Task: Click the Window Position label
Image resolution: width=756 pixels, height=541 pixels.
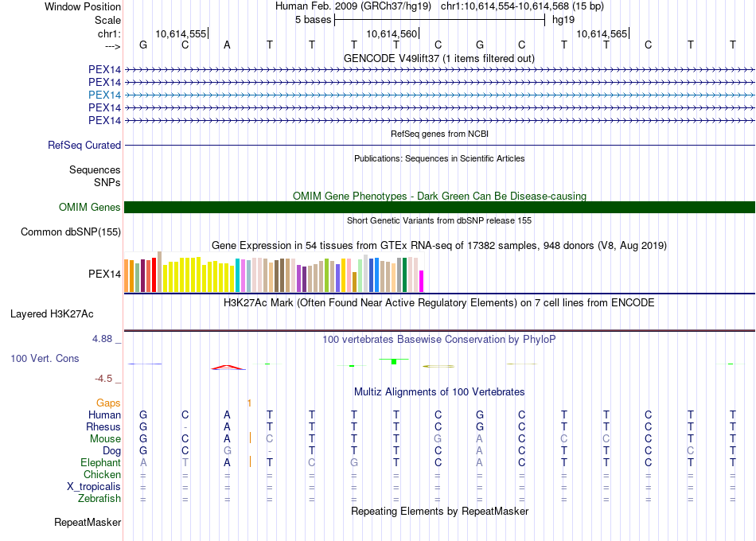Action: pos(83,6)
